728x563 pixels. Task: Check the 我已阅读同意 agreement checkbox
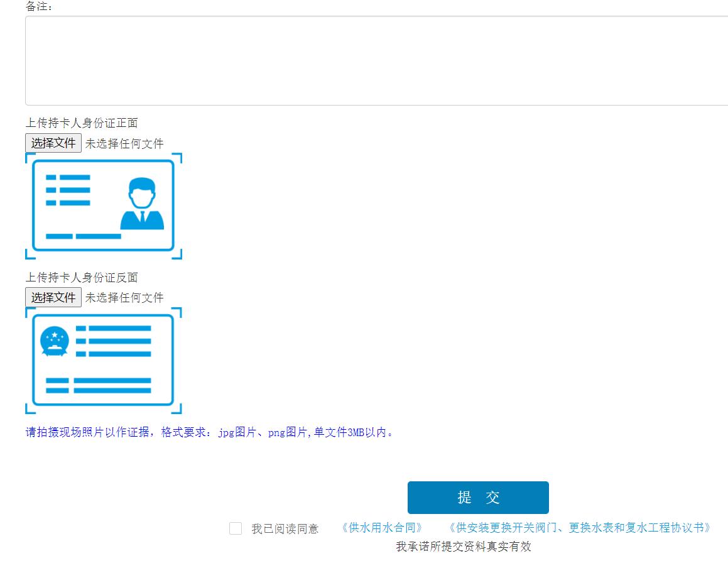(236, 529)
